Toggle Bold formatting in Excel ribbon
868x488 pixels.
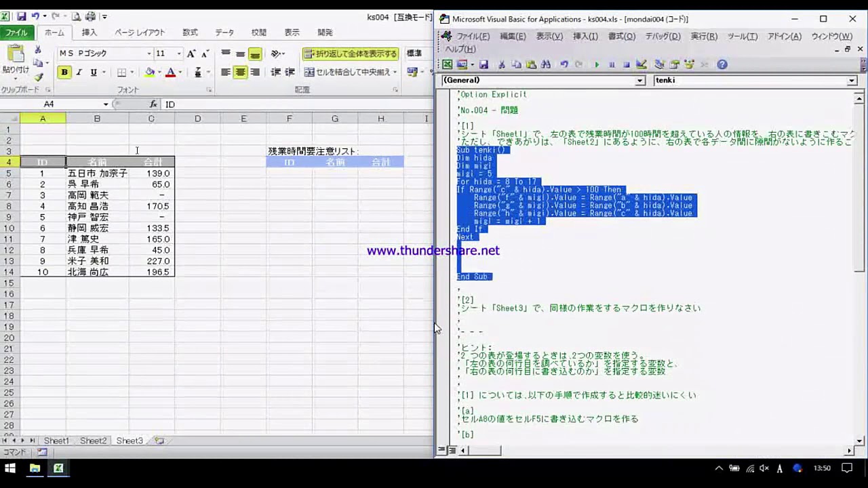tap(64, 73)
